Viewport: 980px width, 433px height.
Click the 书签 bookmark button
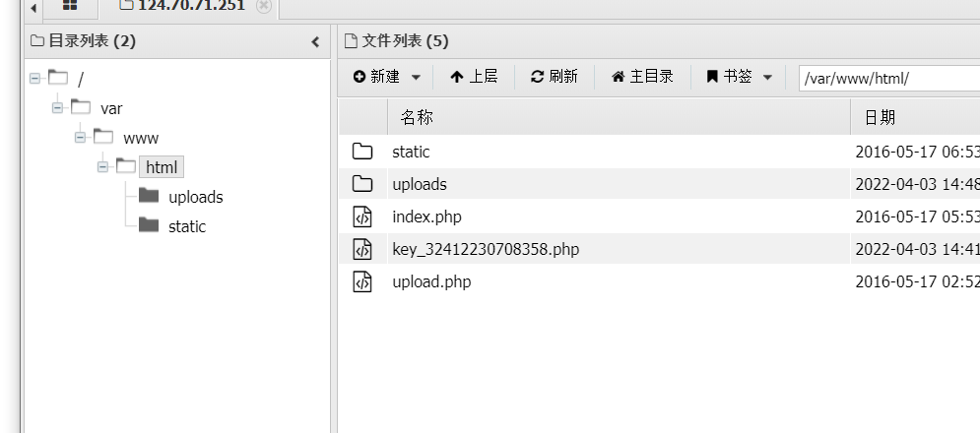tap(730, 76)
